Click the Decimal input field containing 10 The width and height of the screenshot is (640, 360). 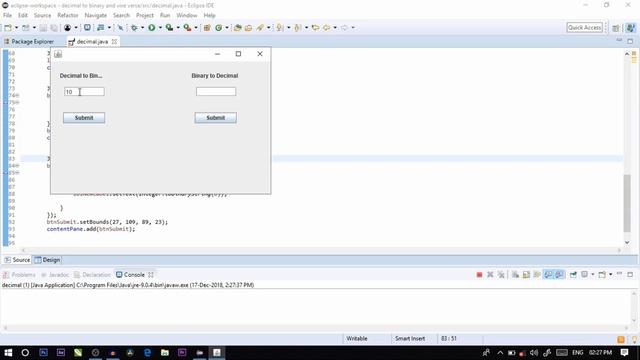(x=84, y=92)
